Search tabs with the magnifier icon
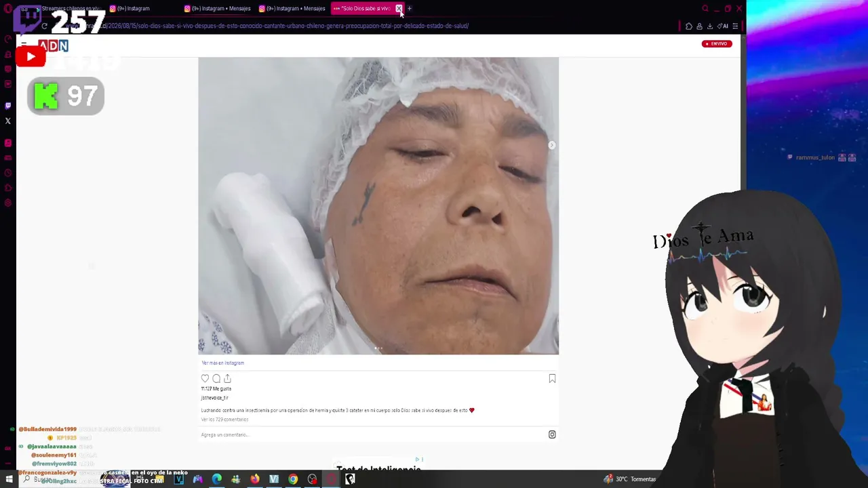This screenshot has width=868, height=488. pos(705,9)
